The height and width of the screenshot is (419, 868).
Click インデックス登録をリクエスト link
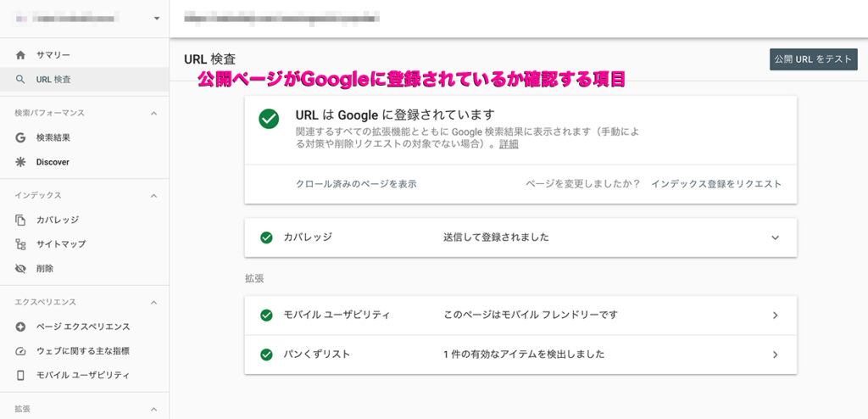tap(715, 184)
